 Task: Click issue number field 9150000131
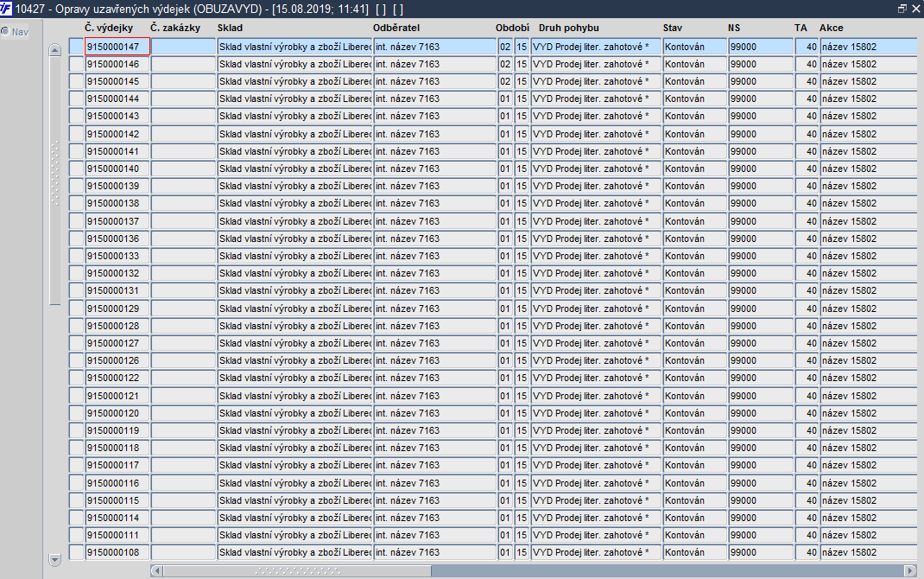click(117, 290)
